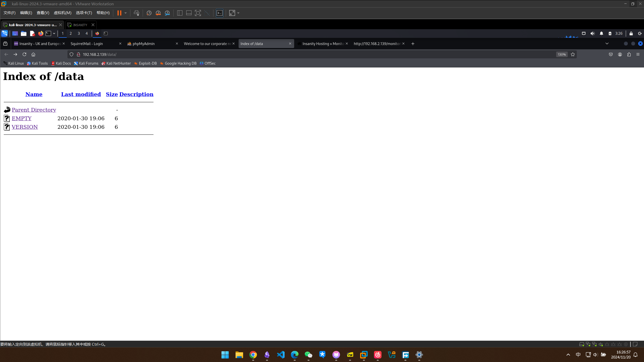The height and width of the screenshot is (362, 644).
Task: Toggle VMware full screen mode icon
Action: click(198, 13)
